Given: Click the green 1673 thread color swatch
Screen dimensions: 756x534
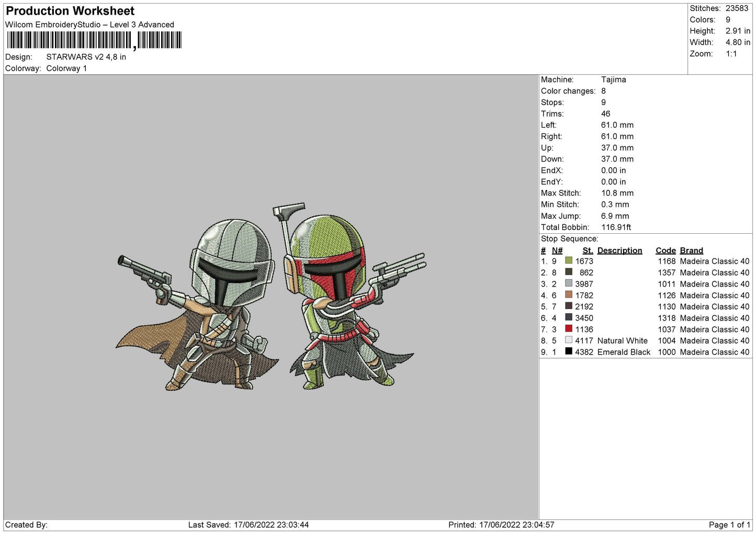Looking at the screenshot, I should [568, 261].
